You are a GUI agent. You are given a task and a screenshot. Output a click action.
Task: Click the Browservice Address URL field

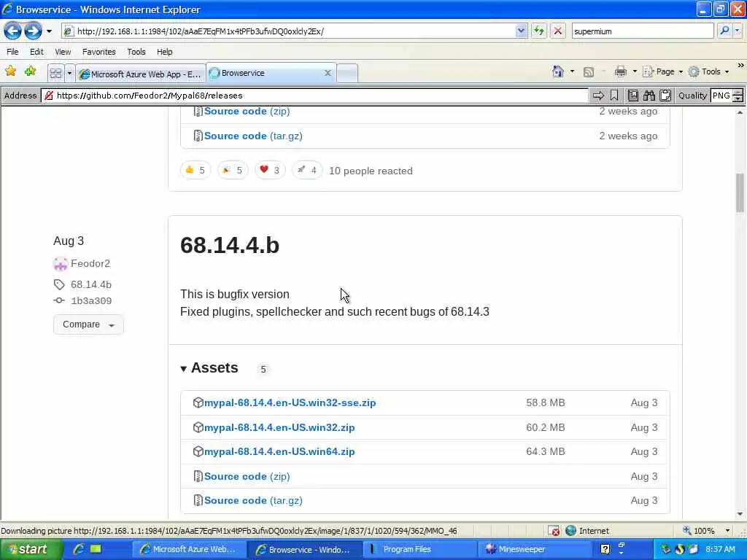314,96
